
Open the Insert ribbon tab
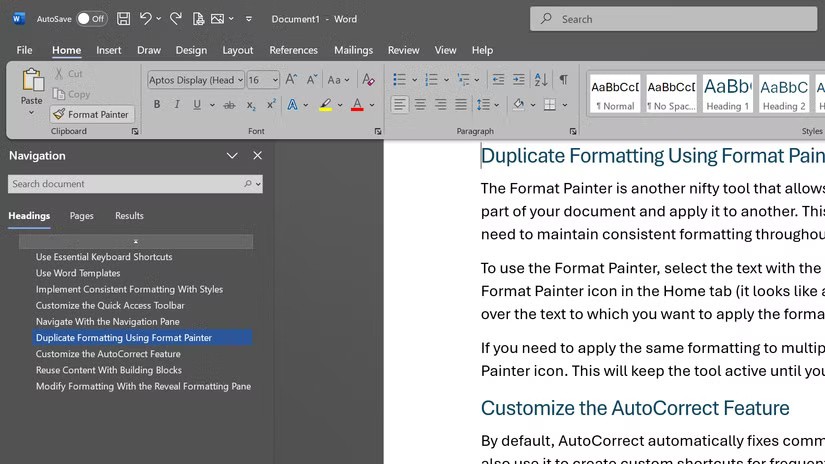tap(109, 50)
